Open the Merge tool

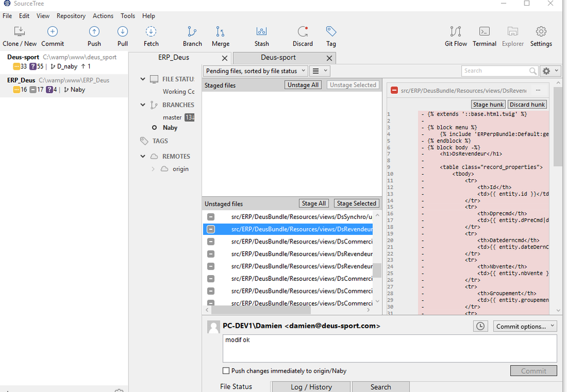[x=220, y=36]
